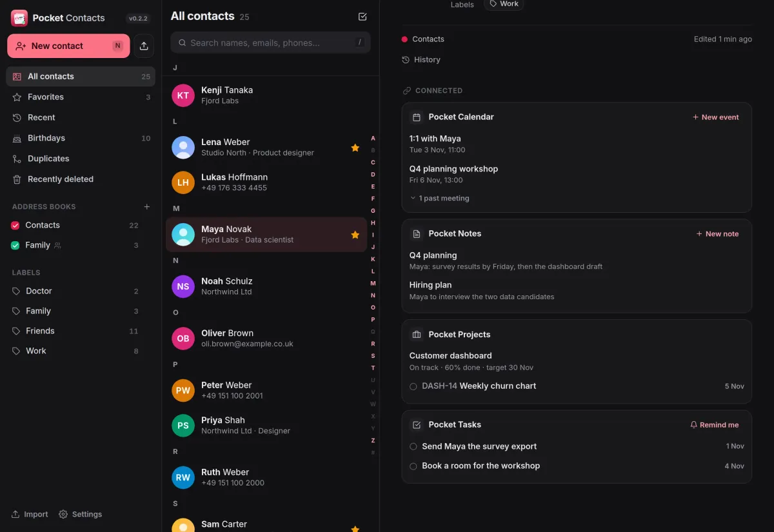
Task: Open the All contacts view
Action: click(81, 76)
